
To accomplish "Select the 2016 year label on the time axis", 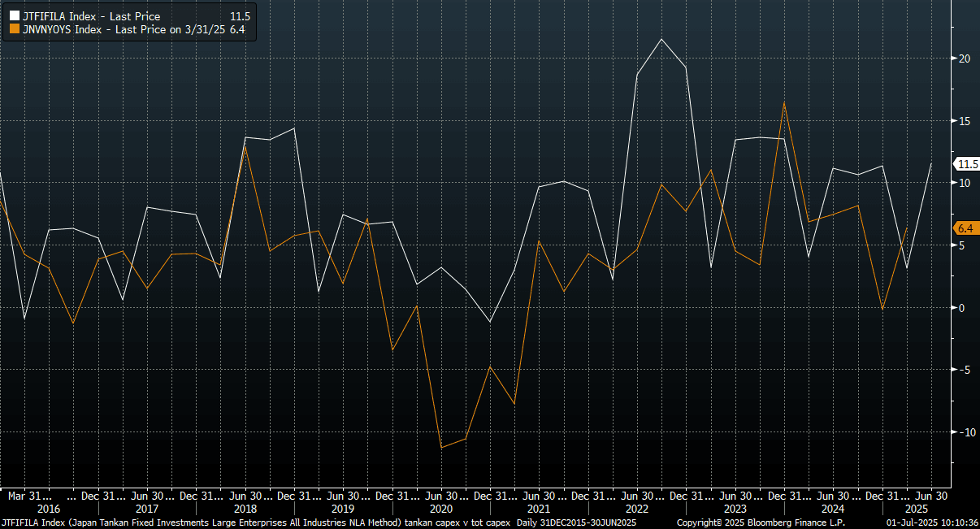I will 49,509.
